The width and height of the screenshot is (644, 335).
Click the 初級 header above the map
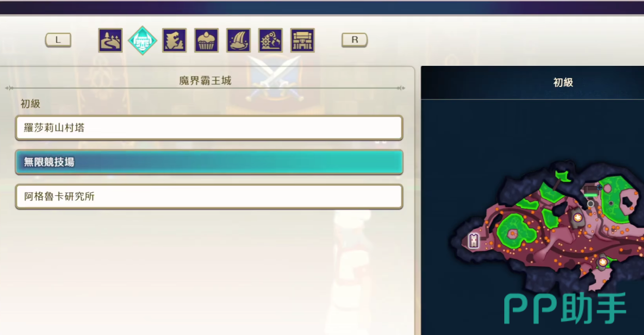pos(563,83)
